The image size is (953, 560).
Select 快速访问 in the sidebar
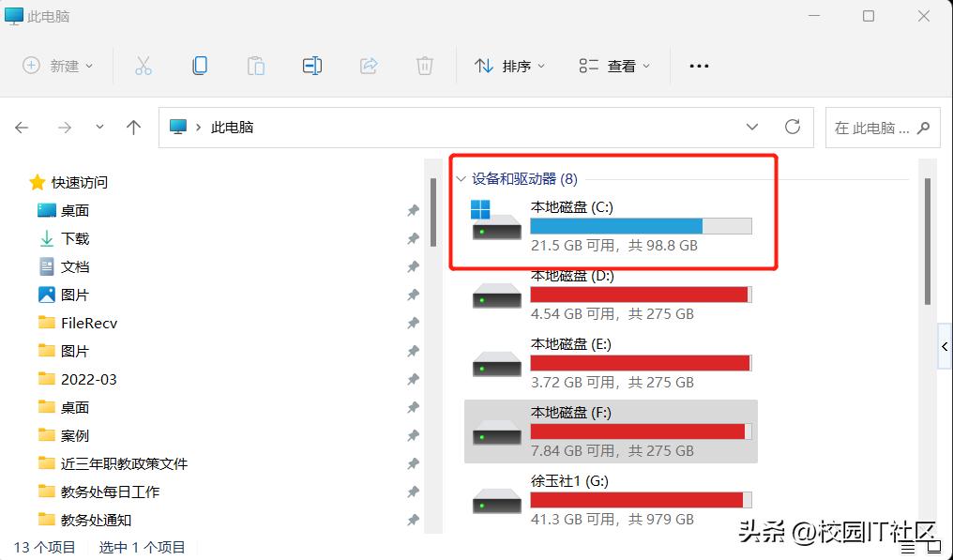[x=79, y=182]
